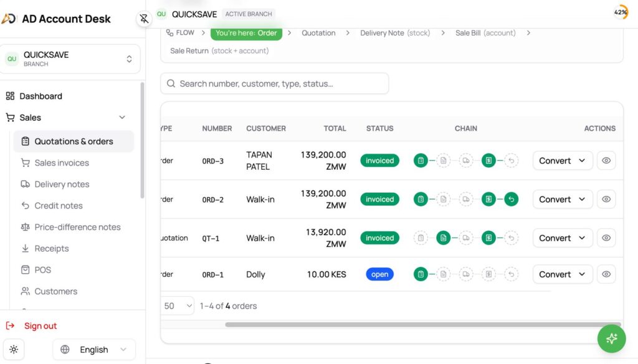Click Delivery Note step in flow
Image resolution: width=638 pixels, height=364 pixels.
coord(394,33)
